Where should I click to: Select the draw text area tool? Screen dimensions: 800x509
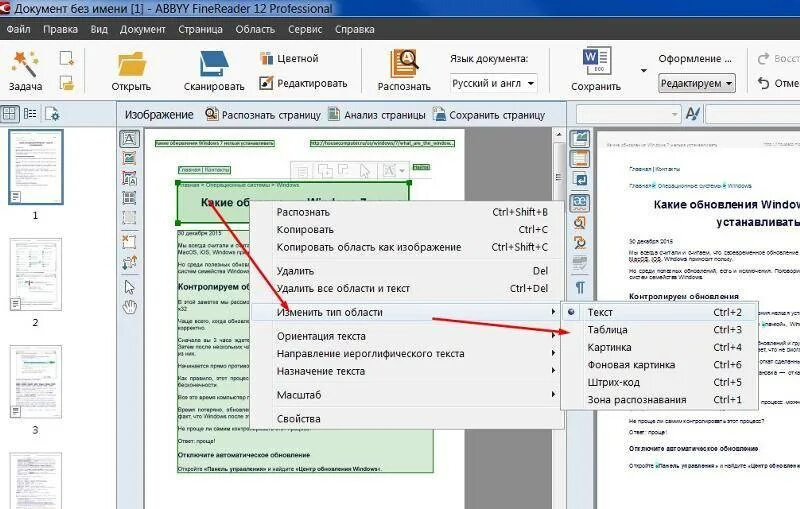[129, 139]
